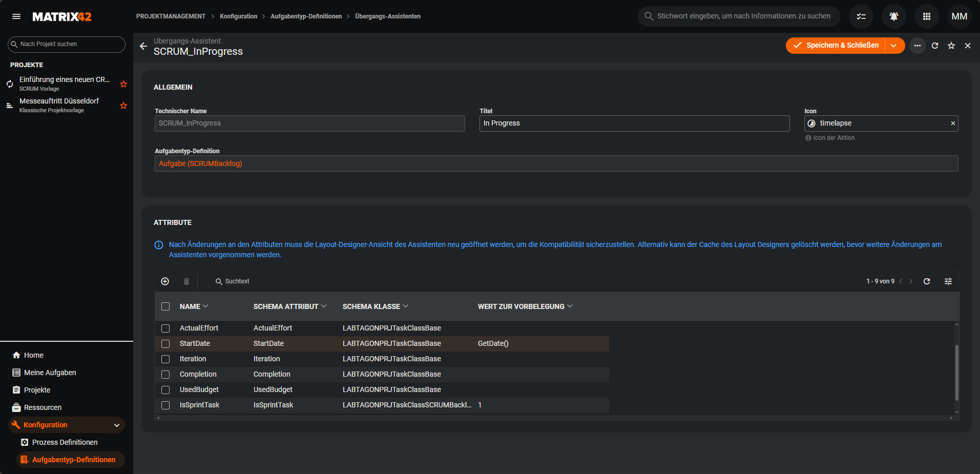Viewport: 980px width, 474px height.
Task: Click the back arrow next to SCRUM_InProgress
Action: coord(143,46)
